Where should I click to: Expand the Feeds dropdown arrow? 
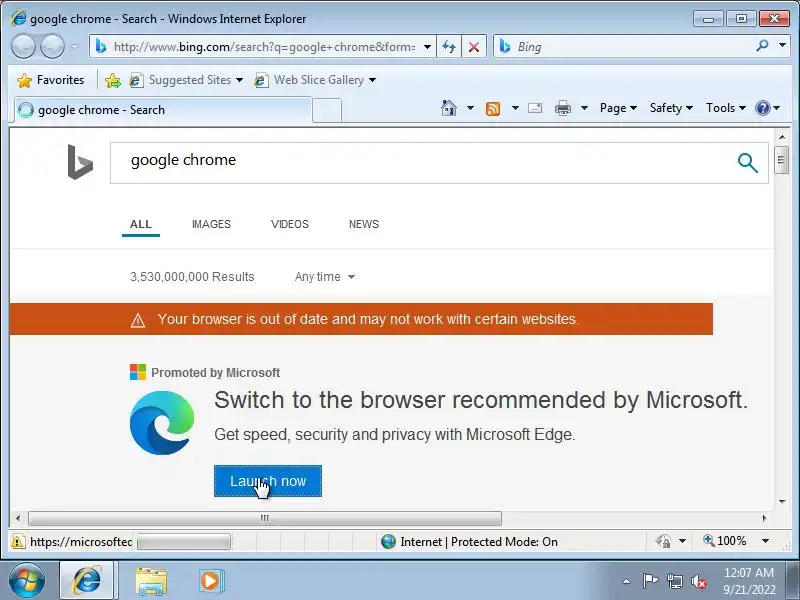click(x=515, y=108)
